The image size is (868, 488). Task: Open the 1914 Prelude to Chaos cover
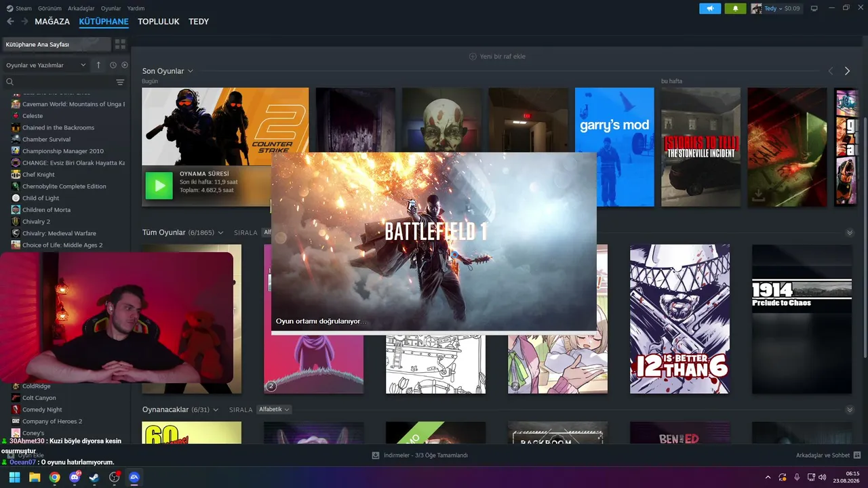[802, 319]
